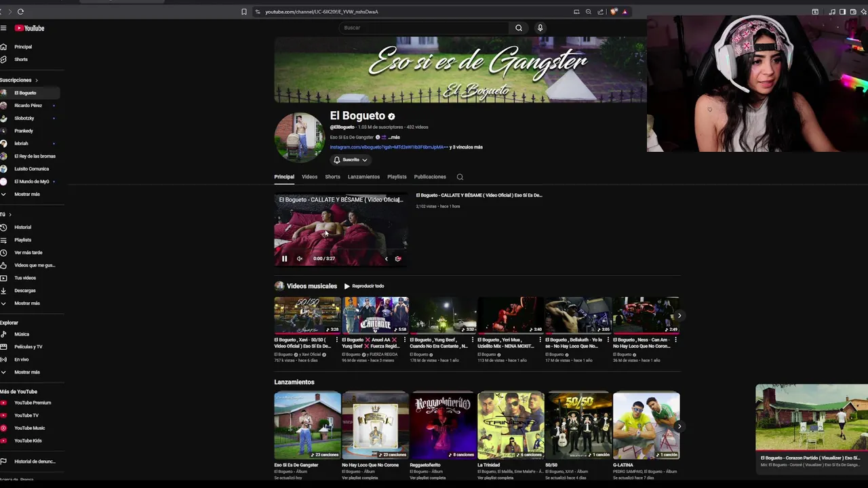
Task: Click the share icon in browser address bar
Action: coord(600,12)
